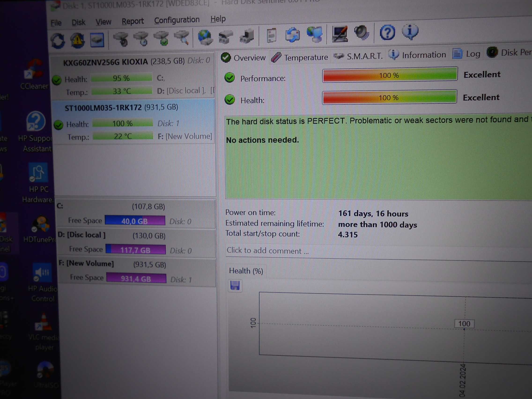
Task: Click the 04.02.2024 date label on chart
Action: (462, 380)
